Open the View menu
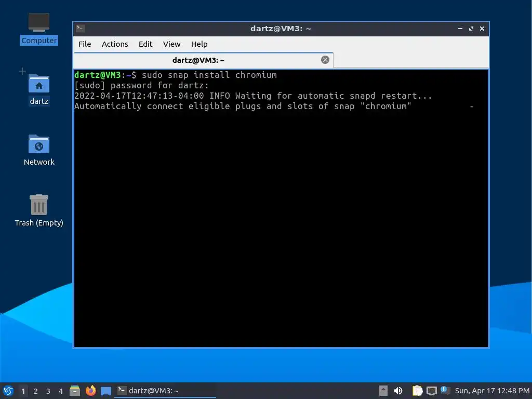This screenshot has height=399, width=532. point(171,44)
